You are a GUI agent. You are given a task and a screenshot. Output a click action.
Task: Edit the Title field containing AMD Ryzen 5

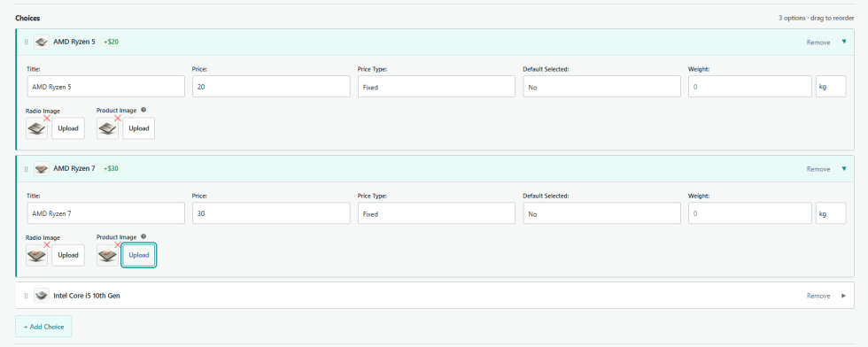[x=105, y=87]
